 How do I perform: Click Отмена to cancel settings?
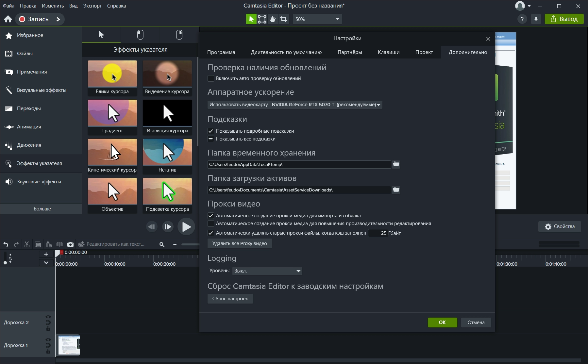point(476,323)
